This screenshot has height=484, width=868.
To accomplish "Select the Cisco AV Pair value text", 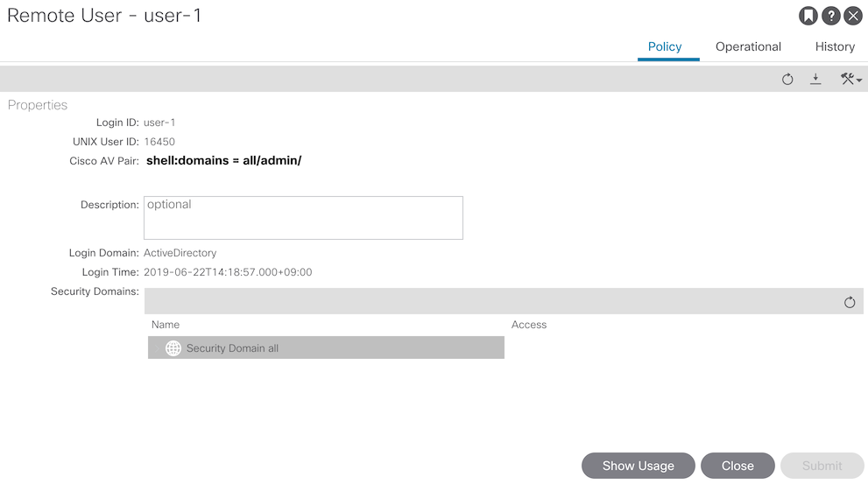I will click(223, 161).
